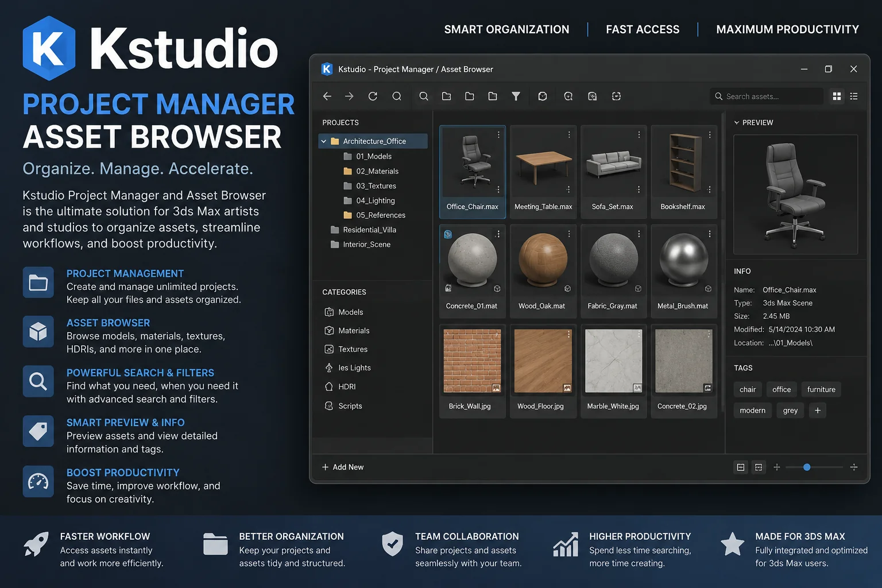
Task: Open the three-dot menu on Fabric_Gray.mat card
Action: [639, 234]
